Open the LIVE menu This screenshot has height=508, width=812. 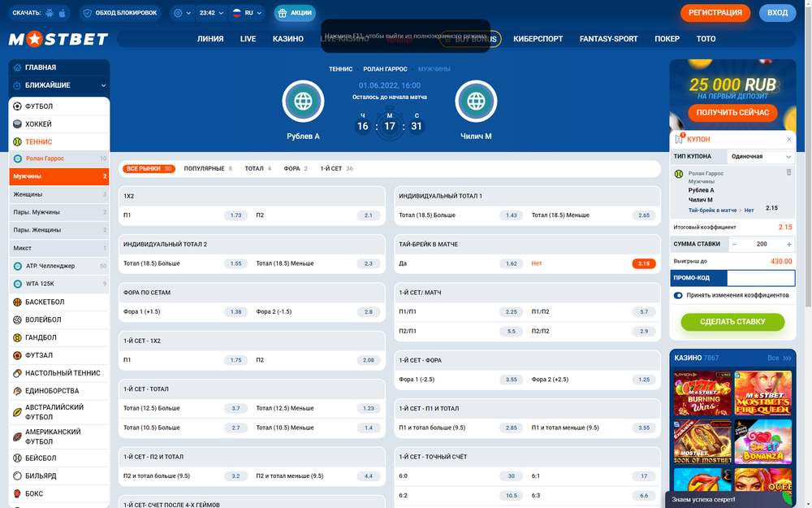pyautogui.click(x=248, y=39)
